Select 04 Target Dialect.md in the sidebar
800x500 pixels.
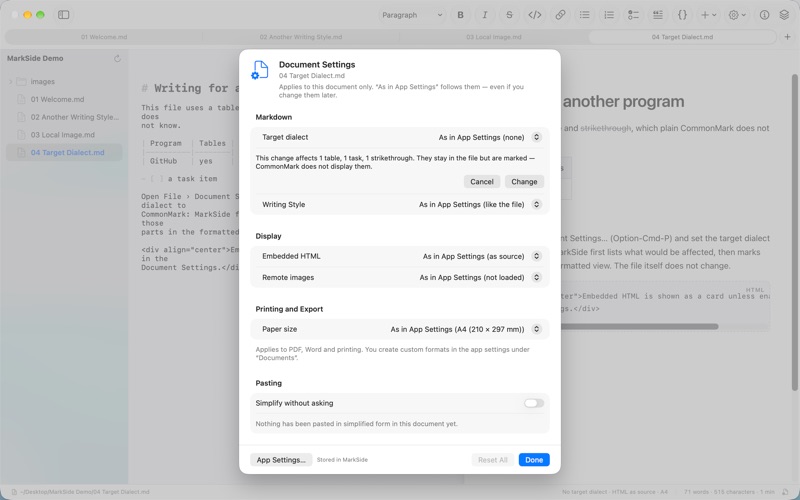point(64,153)
